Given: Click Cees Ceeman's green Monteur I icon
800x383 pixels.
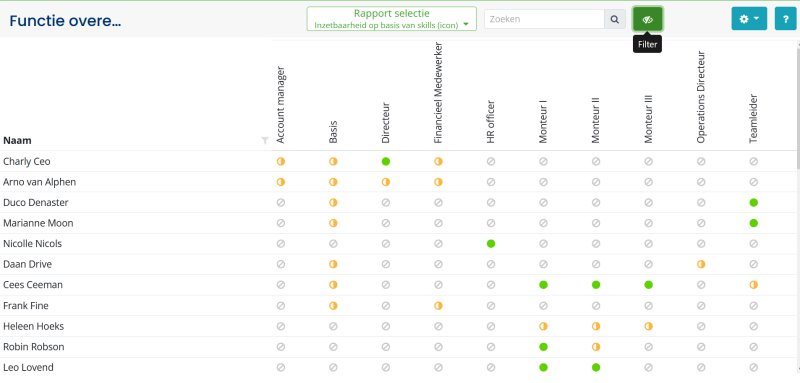Looking at the screenshot, I should [543, 285].
